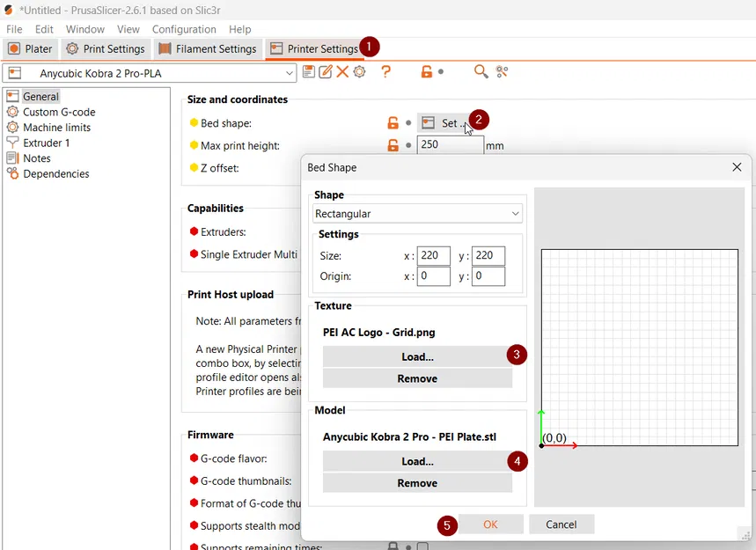Click the PrusaSlicer title bar logo
756x550 pixels.
point(9,10)
